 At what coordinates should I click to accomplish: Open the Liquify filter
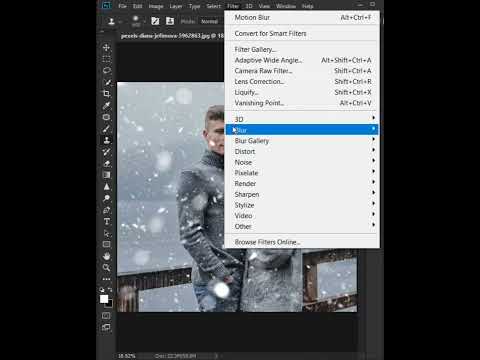click(x=302, y=92)
